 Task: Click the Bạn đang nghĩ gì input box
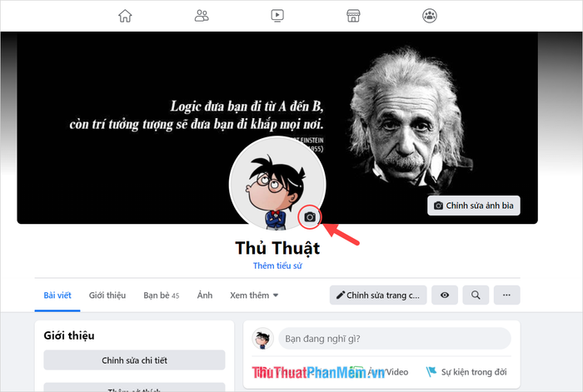point(395,339)
